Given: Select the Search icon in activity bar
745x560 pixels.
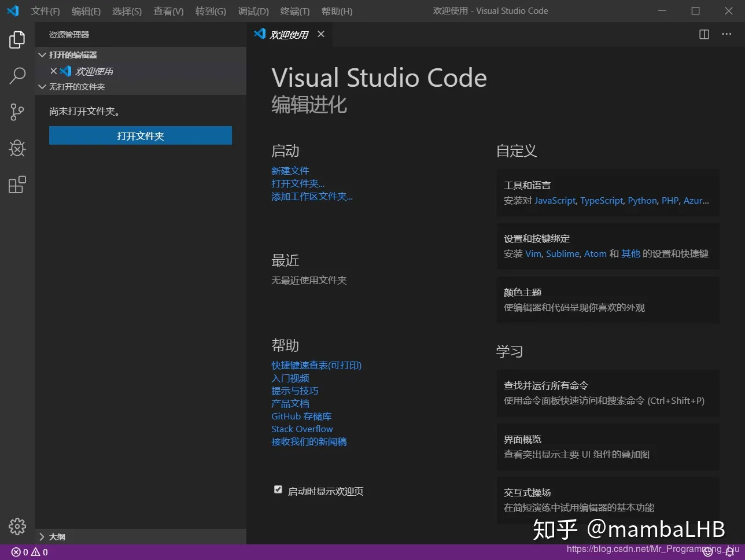Looking at the screenshot, I should pyautogui.click(x=17, y=76).
